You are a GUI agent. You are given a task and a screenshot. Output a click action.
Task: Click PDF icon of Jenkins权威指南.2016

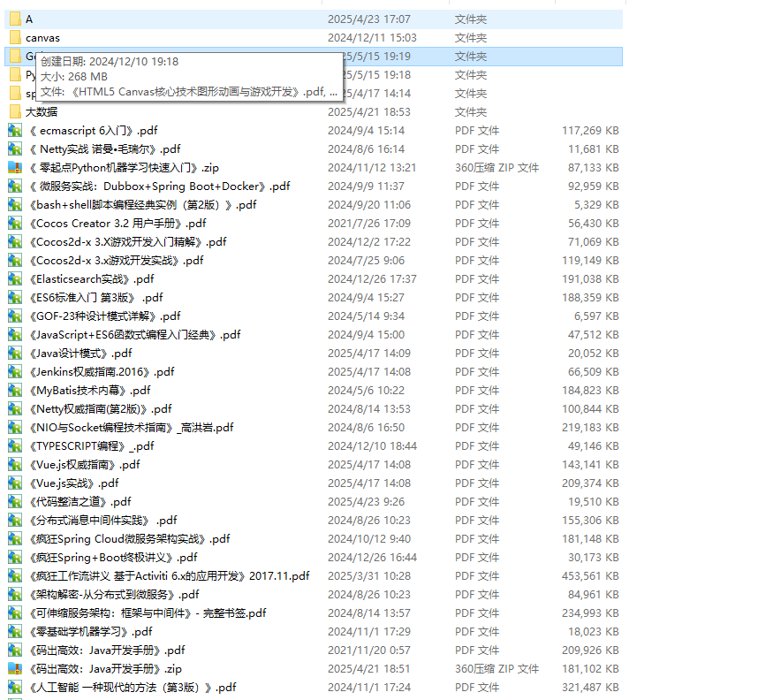pyautogui.click(x=15, y=372)
